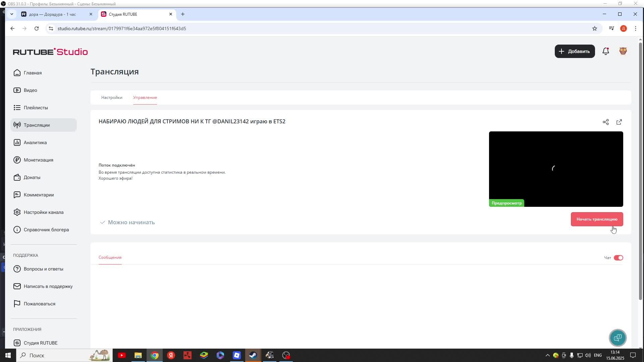Open Настройки канала
This screenshot has width=644, height=362.
coord(44,212)
